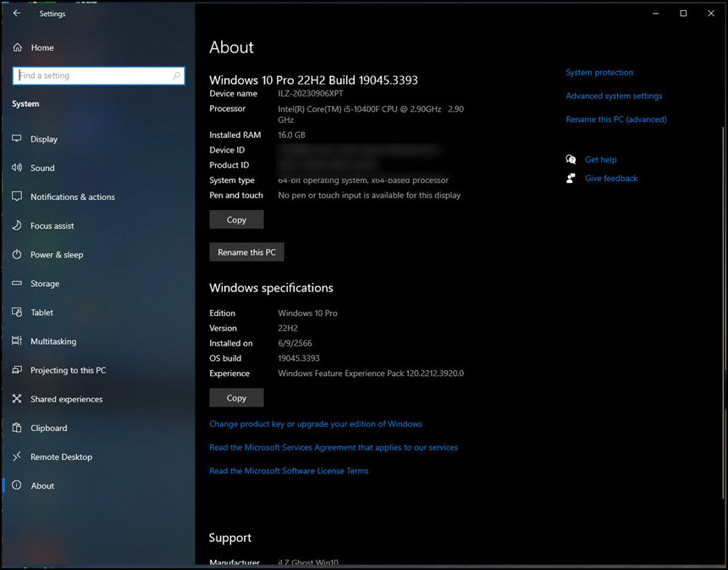
Task: Click the Projecting to this PC icon
Action: tap(17, 370)
